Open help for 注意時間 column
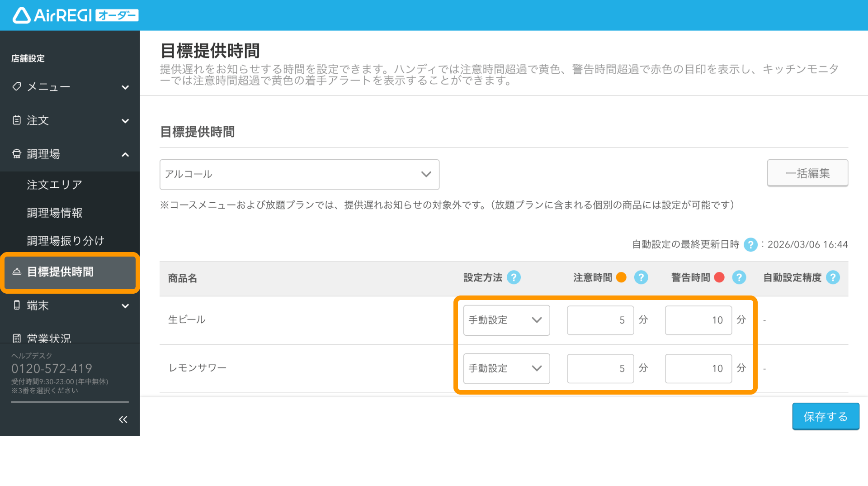 (641, 277)
